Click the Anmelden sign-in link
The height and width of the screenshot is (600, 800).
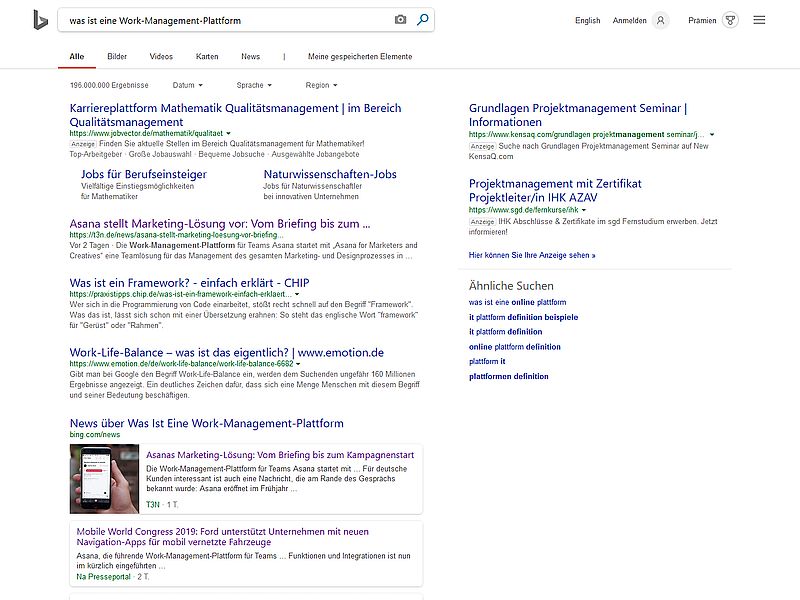(629, 20)
